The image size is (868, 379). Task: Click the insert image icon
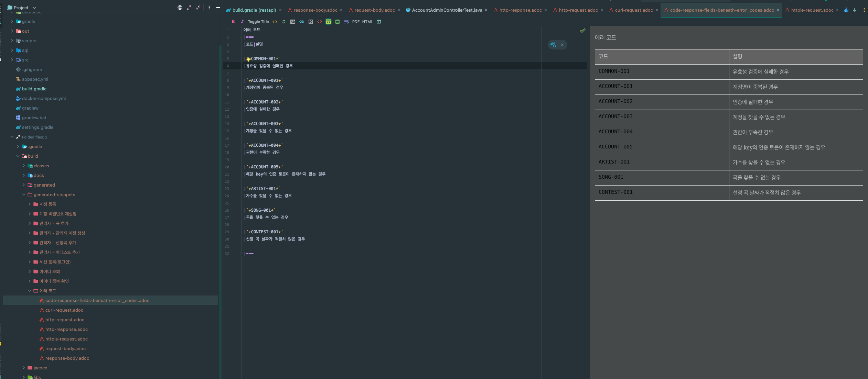(311, 22)
